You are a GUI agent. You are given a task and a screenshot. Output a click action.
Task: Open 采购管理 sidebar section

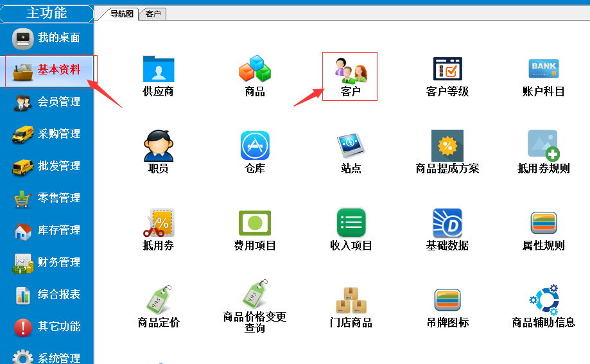(x=47, y=134)
